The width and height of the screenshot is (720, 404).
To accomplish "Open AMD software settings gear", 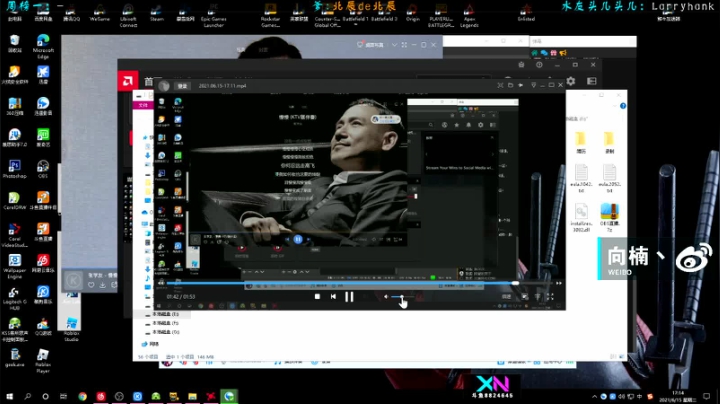I will pos(571,81).
